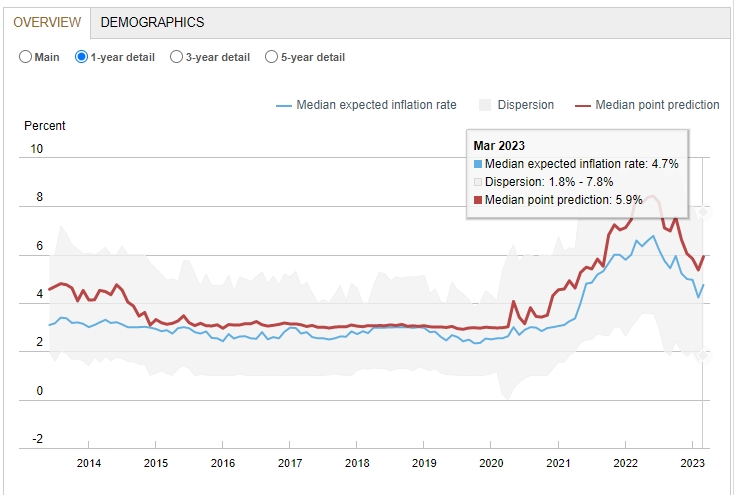The height and width of the screenshot is (495, 738).
Task: Click the red legend line marker
Action: pyautogui.click(x=583, y=106)
